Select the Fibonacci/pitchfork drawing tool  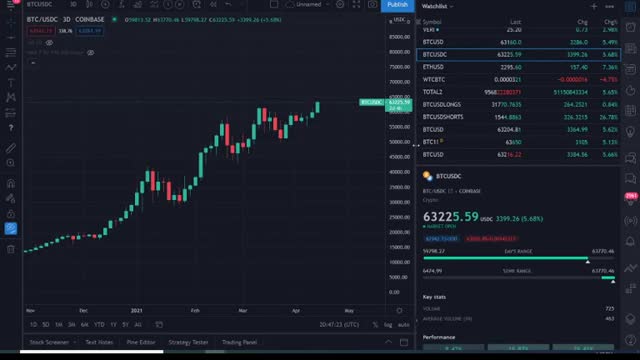pos(11,52)
